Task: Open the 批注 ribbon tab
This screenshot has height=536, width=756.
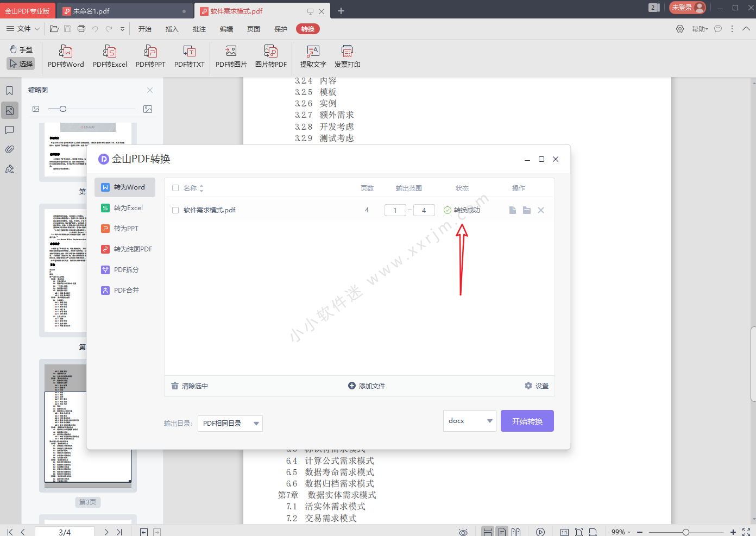Action: point(199,29)
